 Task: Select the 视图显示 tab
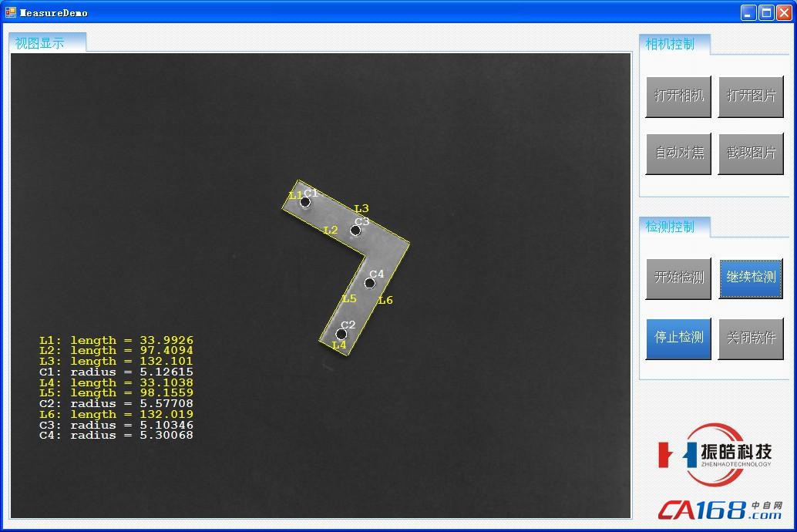coord(47,43)
